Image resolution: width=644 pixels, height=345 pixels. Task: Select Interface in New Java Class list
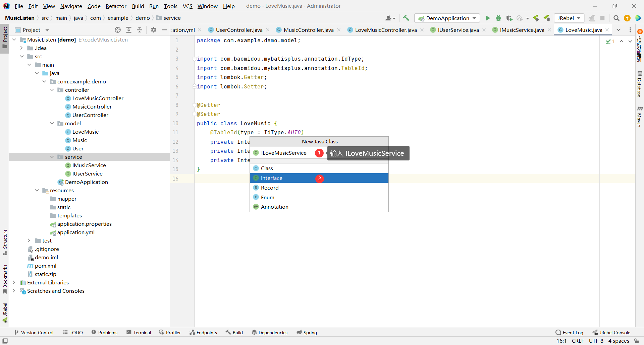click(x=272, y=178)
